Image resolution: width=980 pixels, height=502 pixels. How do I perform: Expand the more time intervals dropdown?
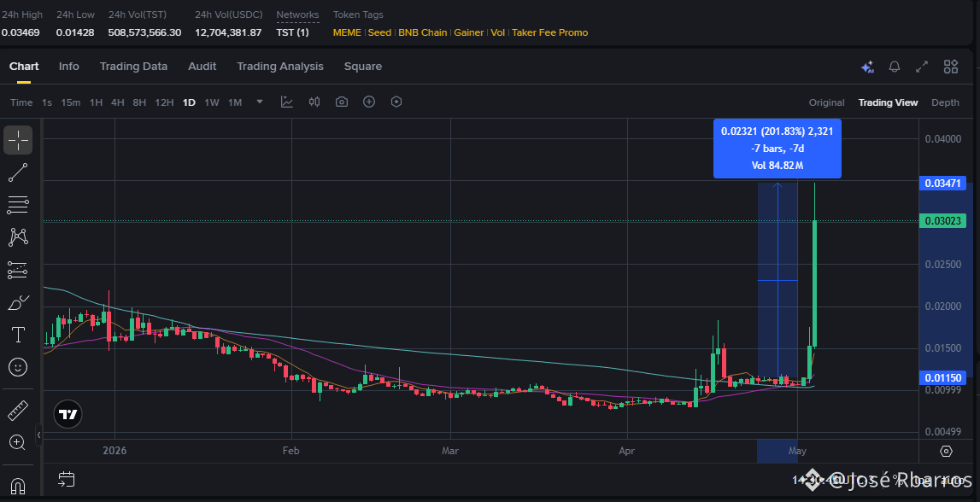pos(260,102)
